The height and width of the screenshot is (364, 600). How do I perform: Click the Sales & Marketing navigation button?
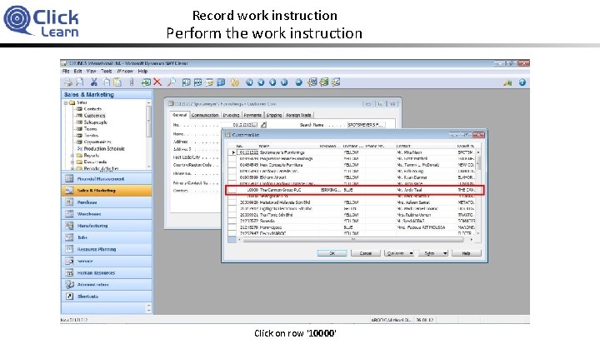107,191
